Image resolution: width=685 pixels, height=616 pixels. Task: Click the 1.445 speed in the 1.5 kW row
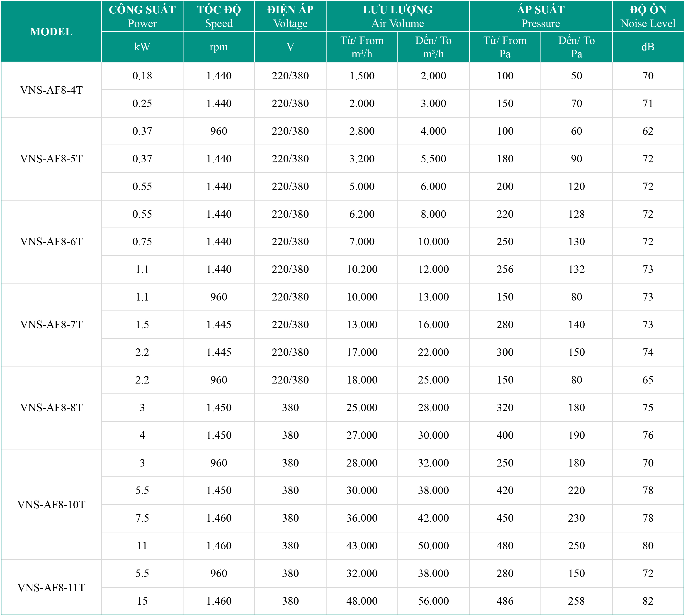point(219,325)
